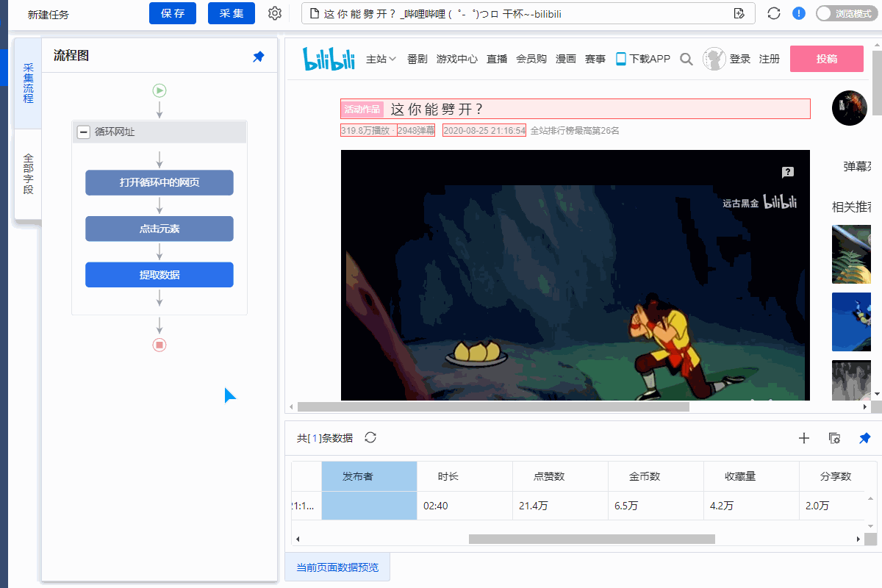Collapse the 循环网址 loop block
The width and height of the screenshot is (882, 588).
pyautogui.click(x=84, y=132)
